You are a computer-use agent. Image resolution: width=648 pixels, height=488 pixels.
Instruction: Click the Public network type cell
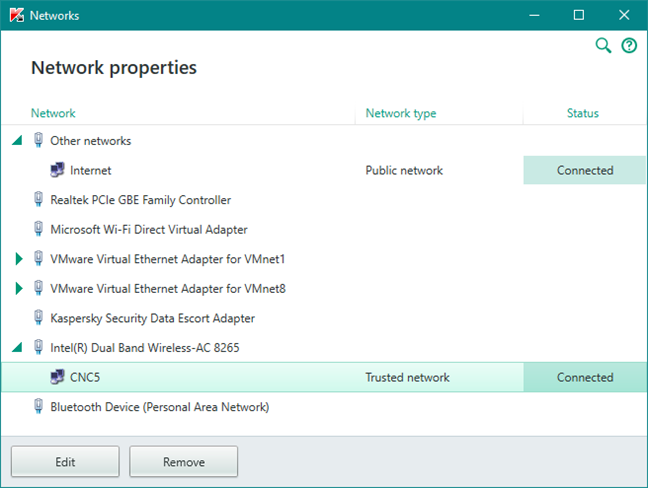(404, 170)
